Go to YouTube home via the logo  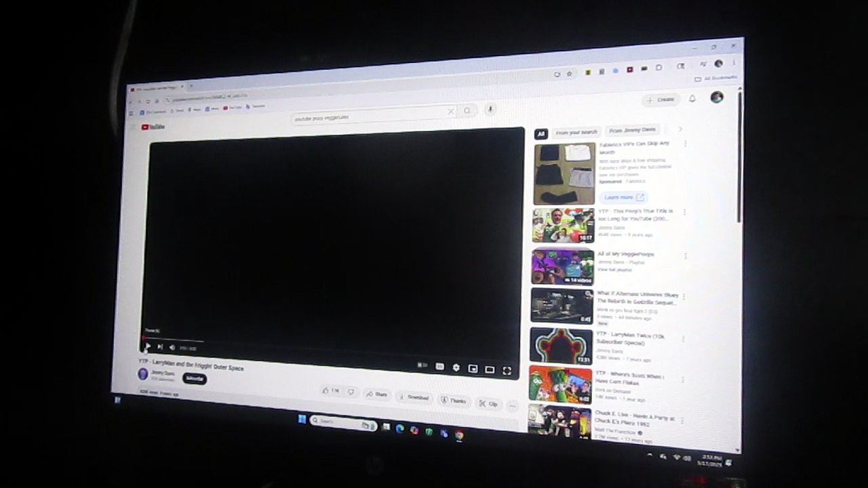pos(153,127)
